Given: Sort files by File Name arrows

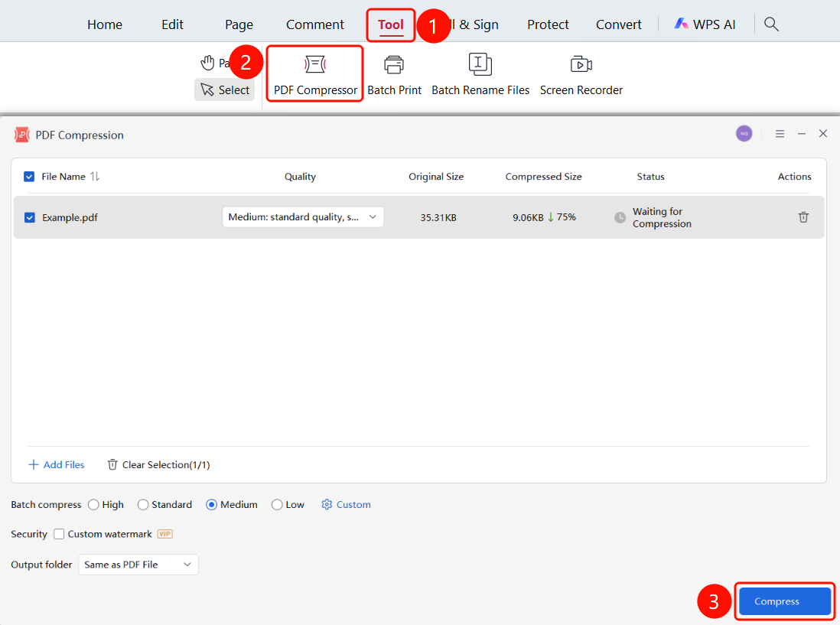Looking at the screenshot, I should click(95, 176).
